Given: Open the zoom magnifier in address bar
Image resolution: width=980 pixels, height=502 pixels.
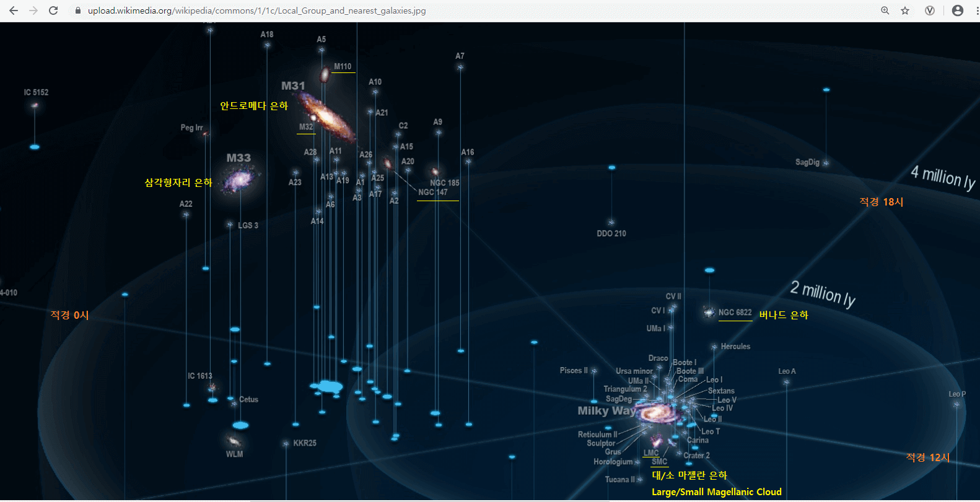Looking at the screenshot, I should [885, 11].
